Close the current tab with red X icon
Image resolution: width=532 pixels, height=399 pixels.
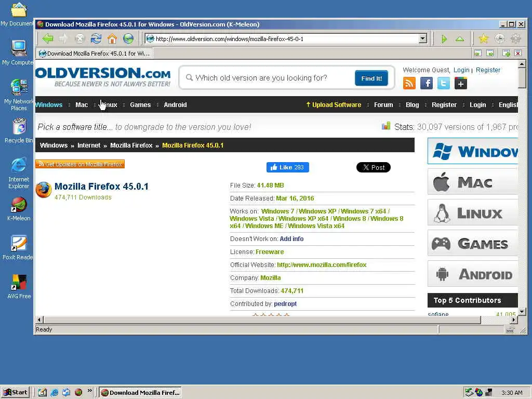coord(518,54)
